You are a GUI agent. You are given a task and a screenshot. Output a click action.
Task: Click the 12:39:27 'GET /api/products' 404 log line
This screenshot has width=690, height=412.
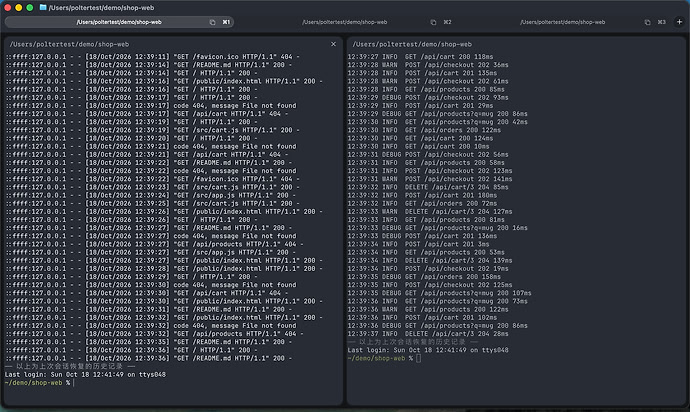click(x=154, y=244)
